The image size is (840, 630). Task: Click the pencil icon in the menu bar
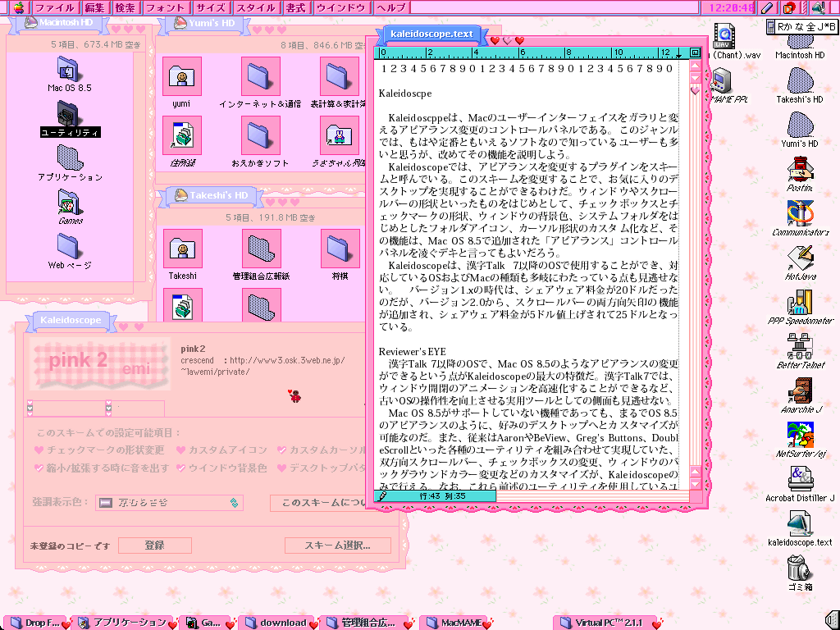tap(767, 7)
